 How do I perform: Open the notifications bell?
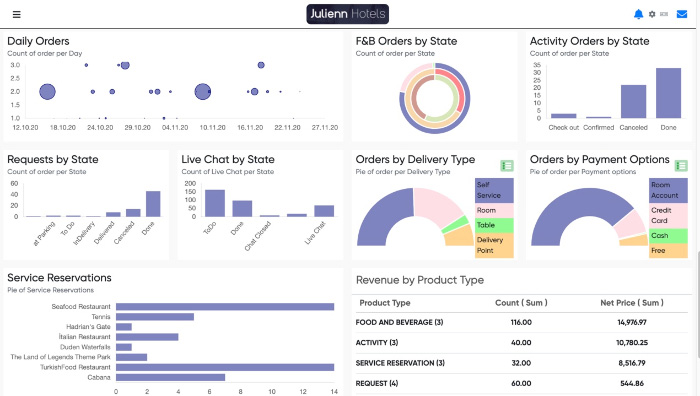tap(638, 14)
